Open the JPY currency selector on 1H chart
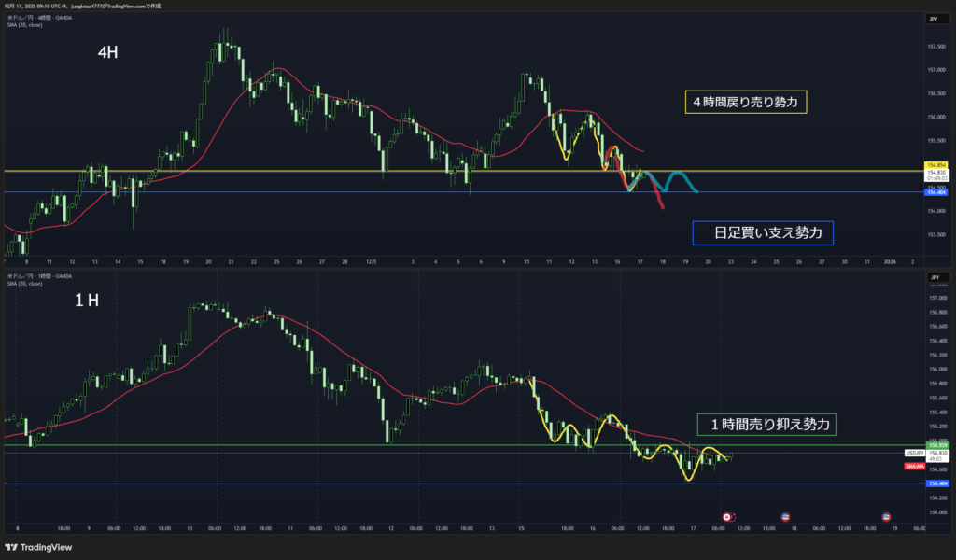Screen dimensions: 956x560 tap(935, 277)
